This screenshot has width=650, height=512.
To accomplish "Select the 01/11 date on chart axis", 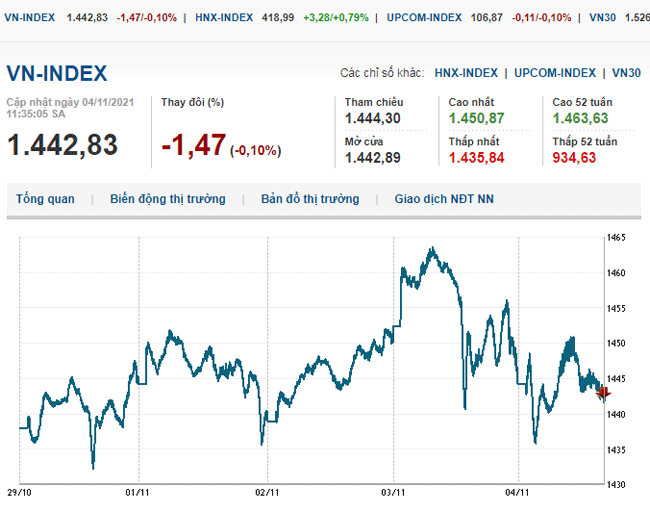I will point(137,493).
